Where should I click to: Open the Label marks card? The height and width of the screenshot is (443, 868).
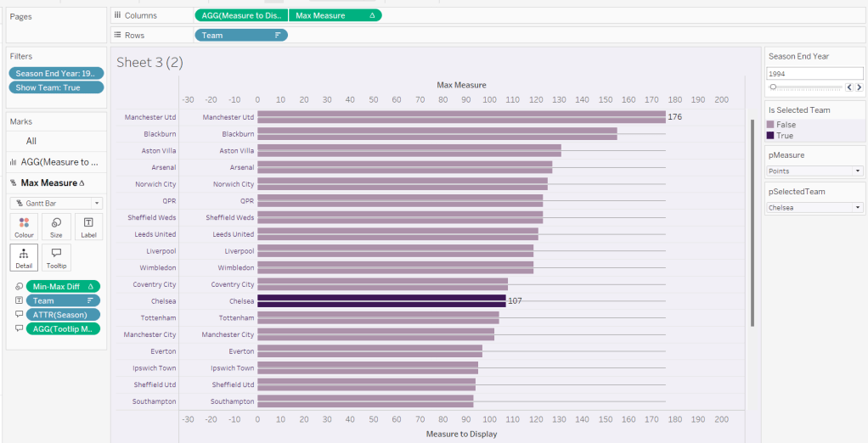point(88,227)
